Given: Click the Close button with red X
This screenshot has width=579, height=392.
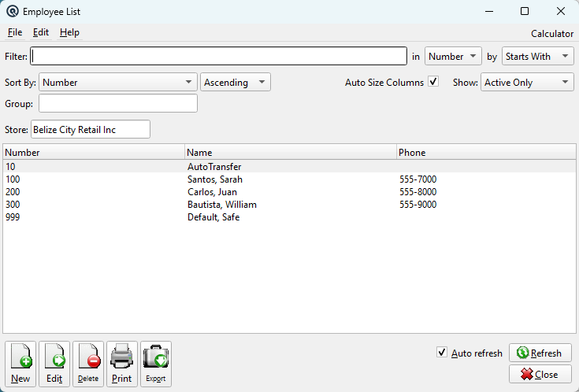Looking at the screenshot, I should click(540, 374).
